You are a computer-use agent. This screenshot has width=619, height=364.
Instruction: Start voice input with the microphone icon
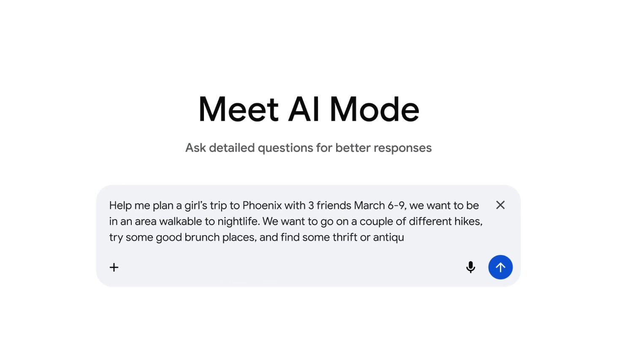point(470,267)
